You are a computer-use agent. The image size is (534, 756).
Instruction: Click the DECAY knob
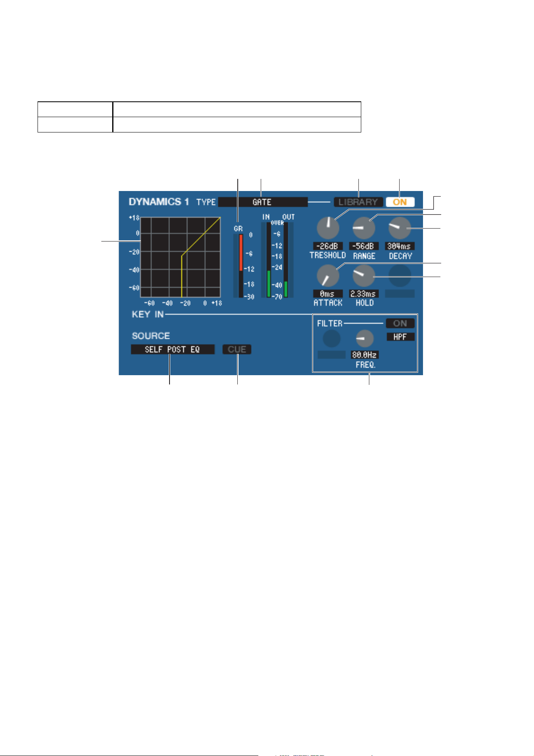coord(400,228)
